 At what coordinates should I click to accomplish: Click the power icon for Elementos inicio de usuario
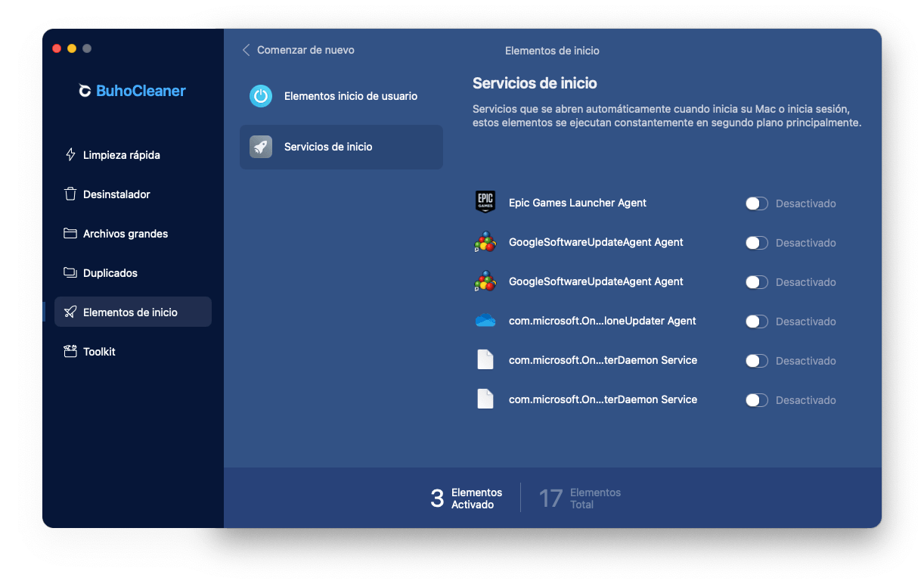coord(261,96)
